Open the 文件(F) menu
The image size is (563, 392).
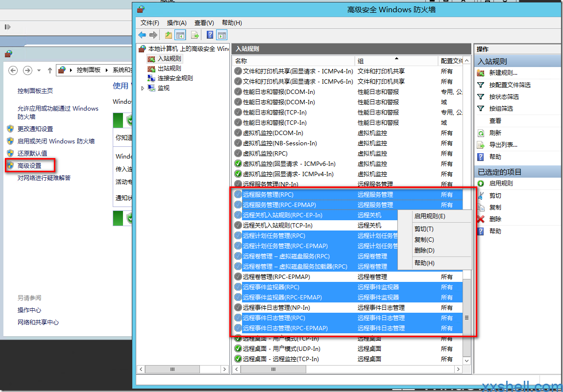tap(150, 23)
